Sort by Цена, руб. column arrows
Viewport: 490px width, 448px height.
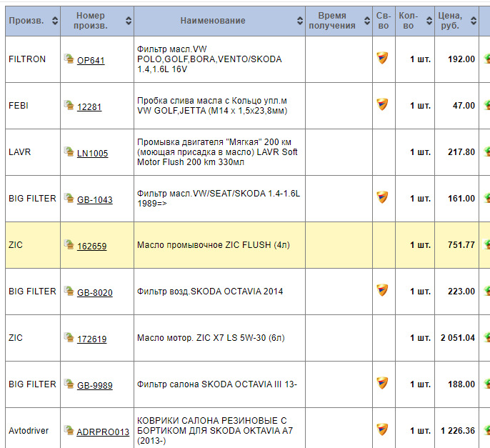474,21
